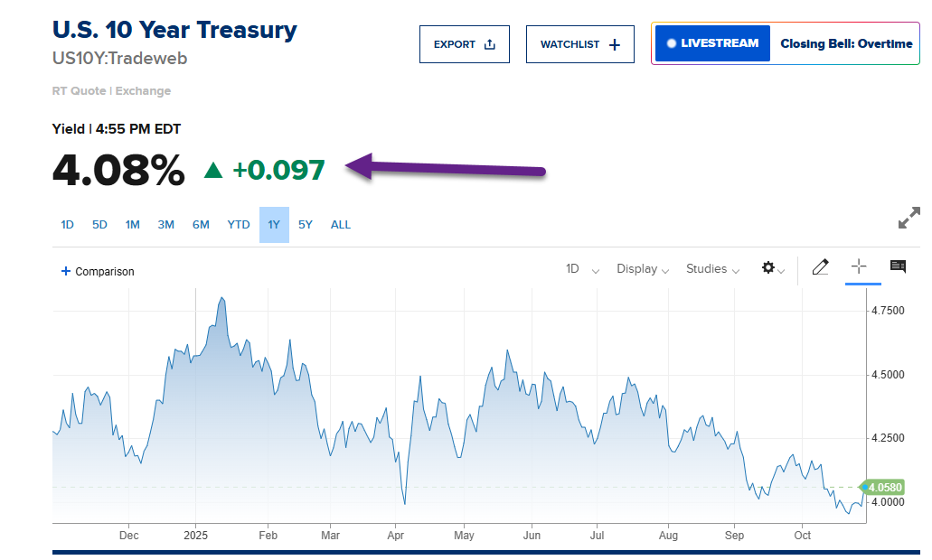The width and height of the screenshot is (932, 560).
Task: Click the Export button
Action: click(x=464, y=44)
